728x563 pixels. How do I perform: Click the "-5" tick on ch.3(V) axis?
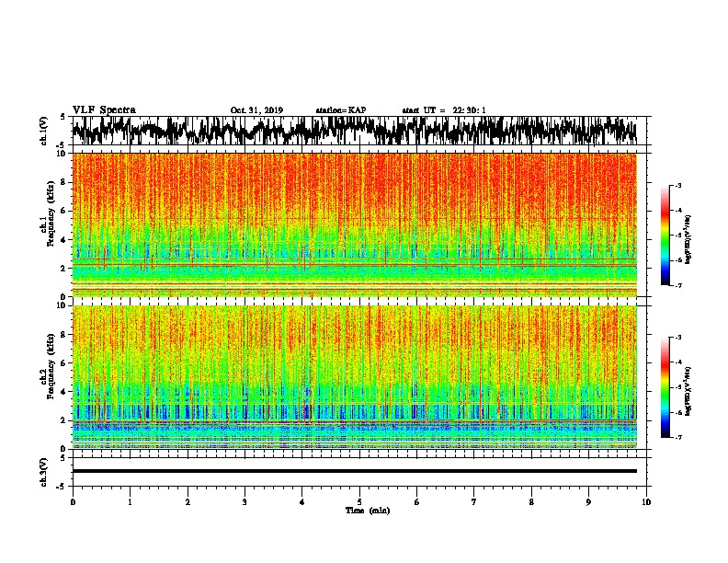tap(63, 487)
